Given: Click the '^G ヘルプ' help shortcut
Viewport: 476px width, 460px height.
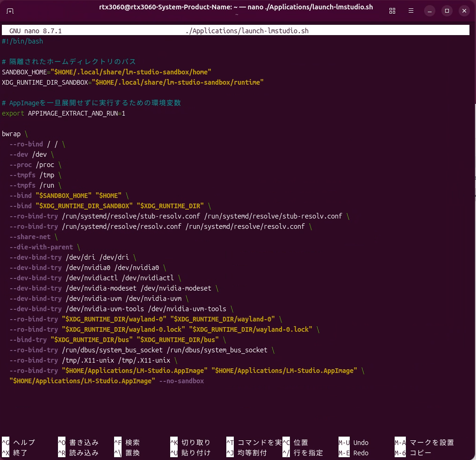Looking at the screenshot, I should coord(19,443).
